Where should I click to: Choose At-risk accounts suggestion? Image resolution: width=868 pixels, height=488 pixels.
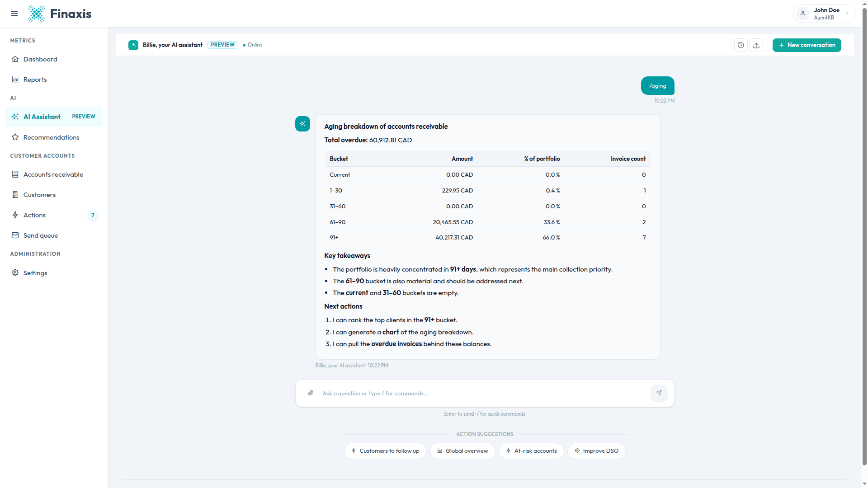[x=531, y=451]
